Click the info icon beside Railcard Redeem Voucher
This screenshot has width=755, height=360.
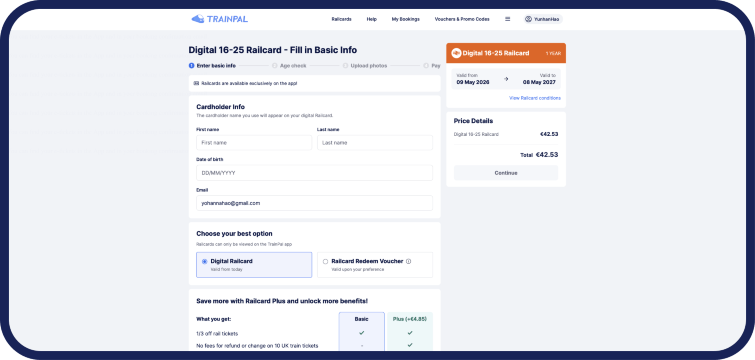(x=408, y=261)
